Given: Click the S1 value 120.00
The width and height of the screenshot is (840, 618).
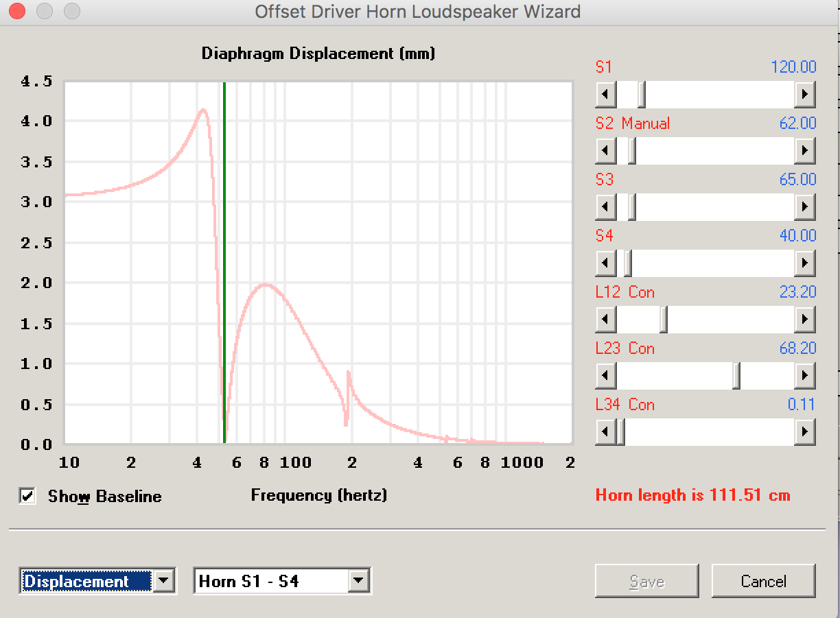Looking at the screenshot, I should click(x=794, y=67).
